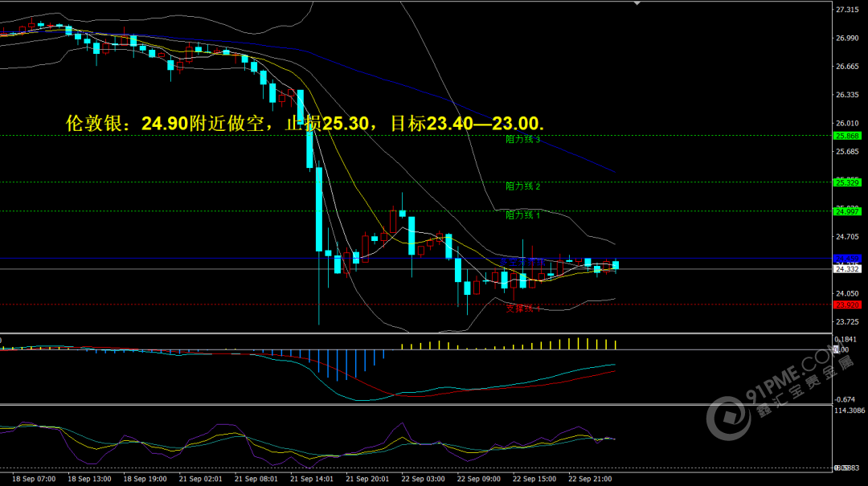Select the 阻力线 1 resistance line label
Image resolution: width=868 pixels, height=486 pixels.
(x=522, y=215)
